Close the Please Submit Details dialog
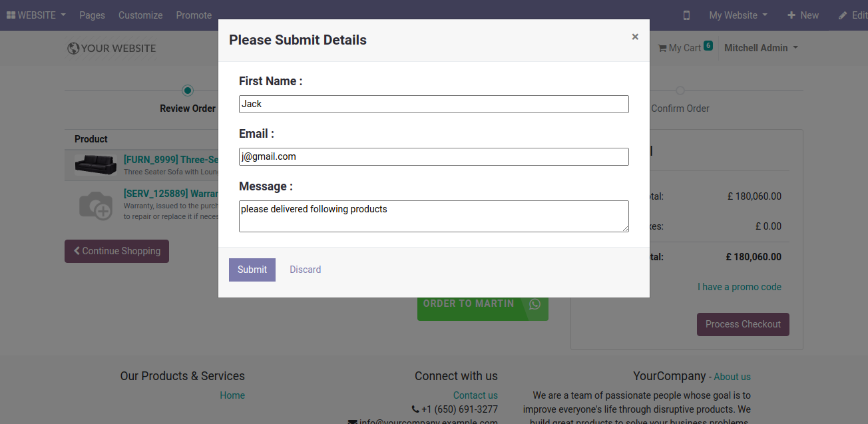 point(635,37)
